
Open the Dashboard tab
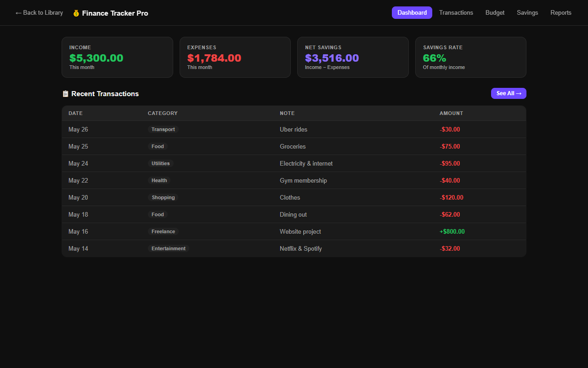tap(412, 13)
